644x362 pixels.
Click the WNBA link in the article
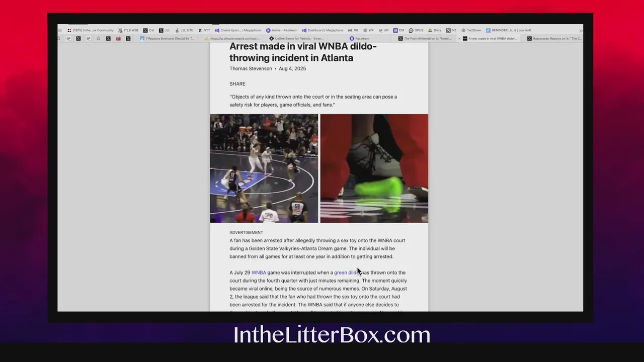click(x=259, y=273)
